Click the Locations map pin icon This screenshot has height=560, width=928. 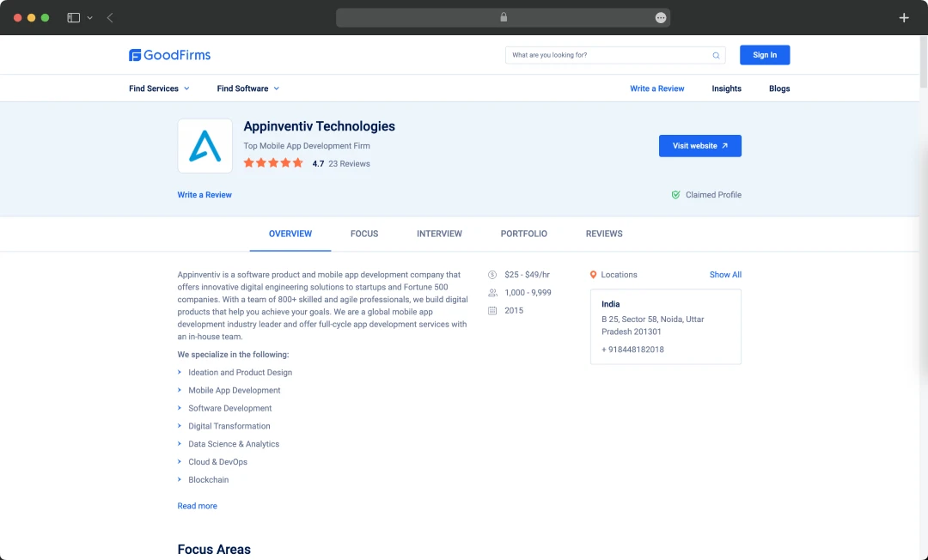pyautogui.click(x=593, y=274)
